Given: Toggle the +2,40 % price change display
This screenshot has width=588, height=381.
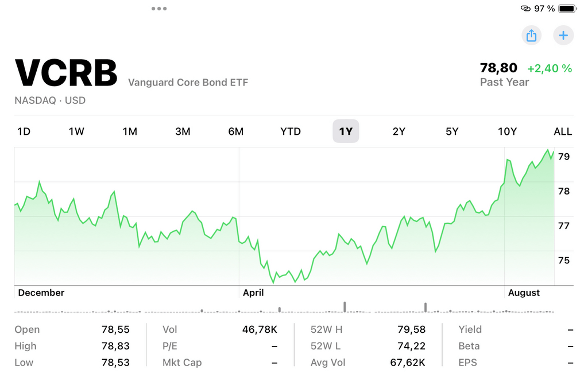Looking at the screenshot, I should 550,69.
